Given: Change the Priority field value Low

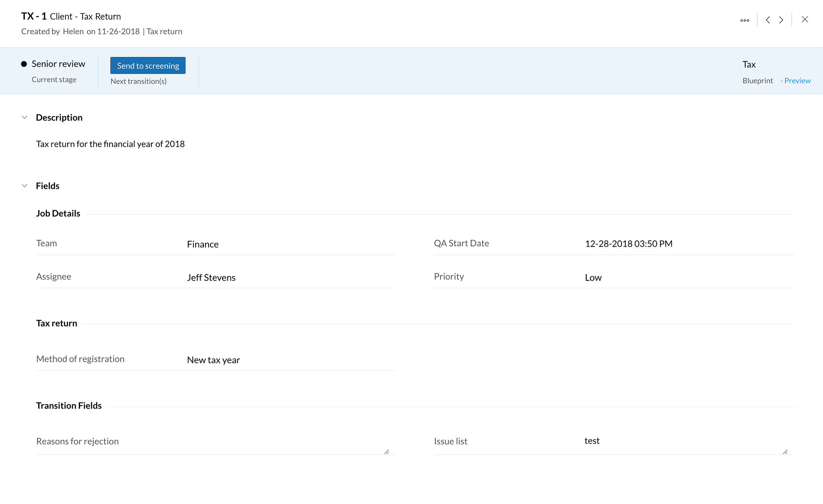Looking at the screenshot, I should 593,278.
